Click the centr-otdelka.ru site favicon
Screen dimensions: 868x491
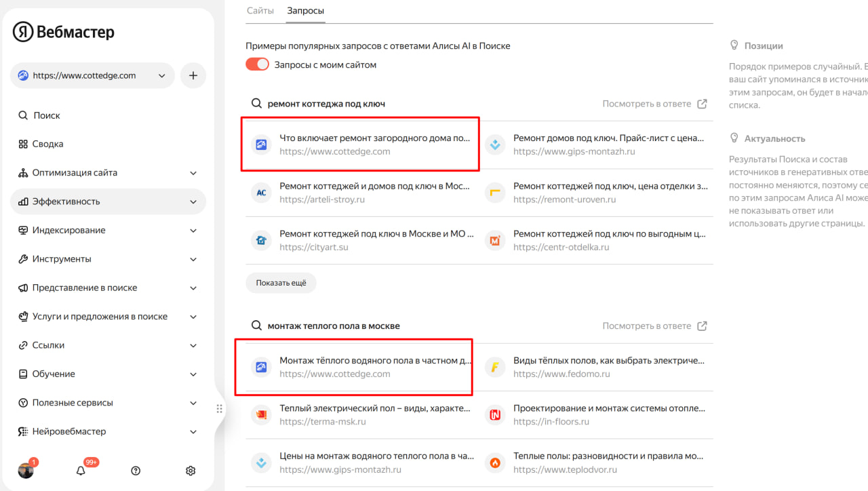coord(495,240)
